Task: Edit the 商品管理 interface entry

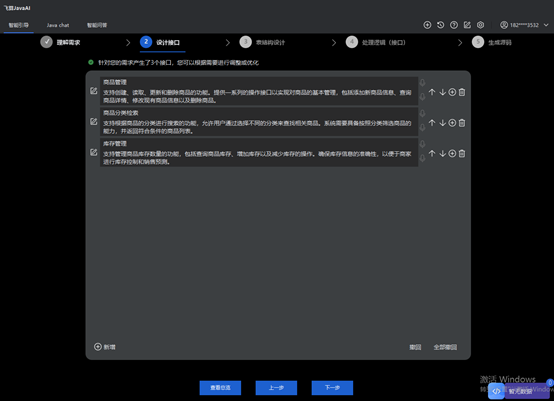Action: coord(94,91)
